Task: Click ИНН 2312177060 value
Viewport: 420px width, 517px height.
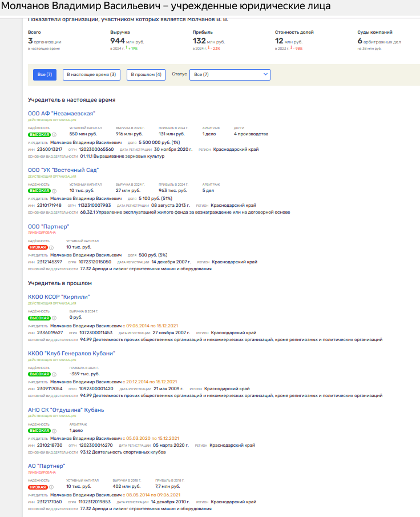Action: click(x=50, y=502)
